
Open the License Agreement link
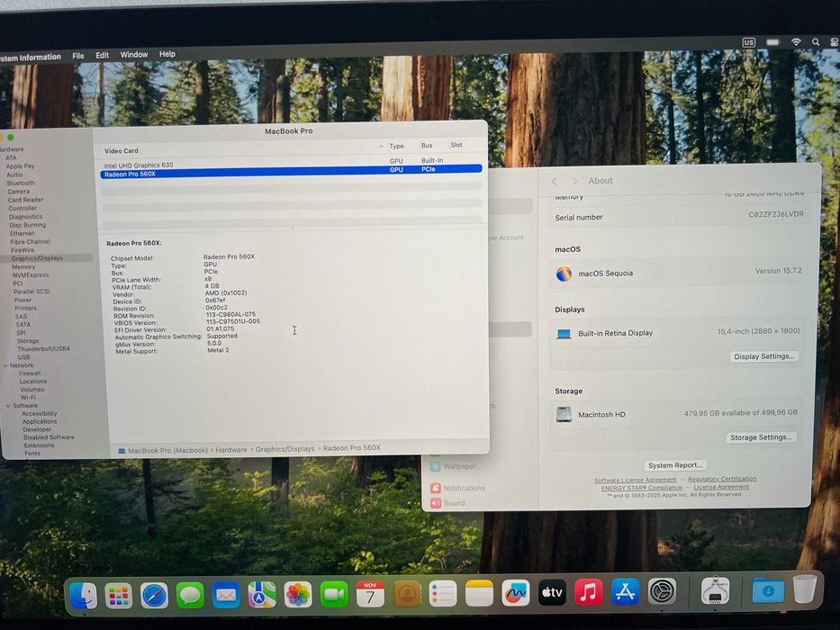click(721, 487)
